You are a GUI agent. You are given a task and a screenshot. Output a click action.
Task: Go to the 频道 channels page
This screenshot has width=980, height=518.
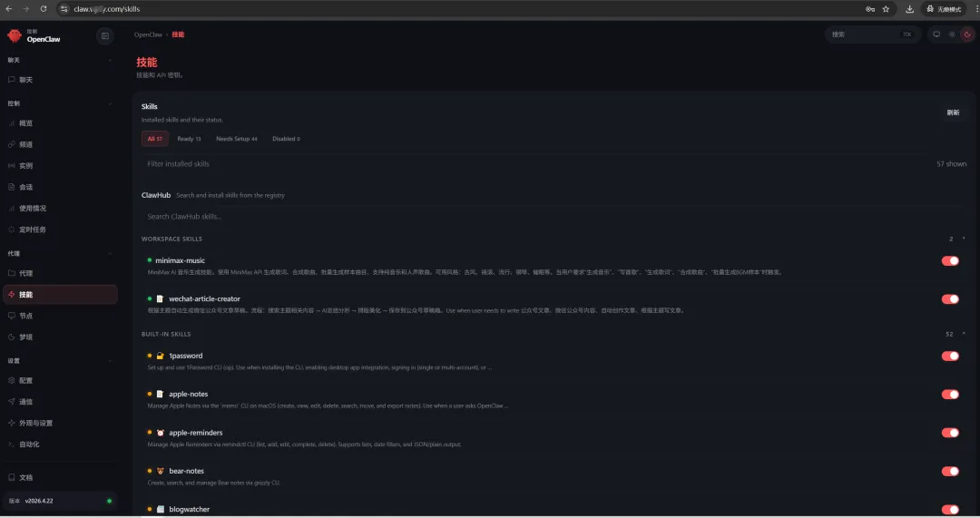[x=60, y=144]
